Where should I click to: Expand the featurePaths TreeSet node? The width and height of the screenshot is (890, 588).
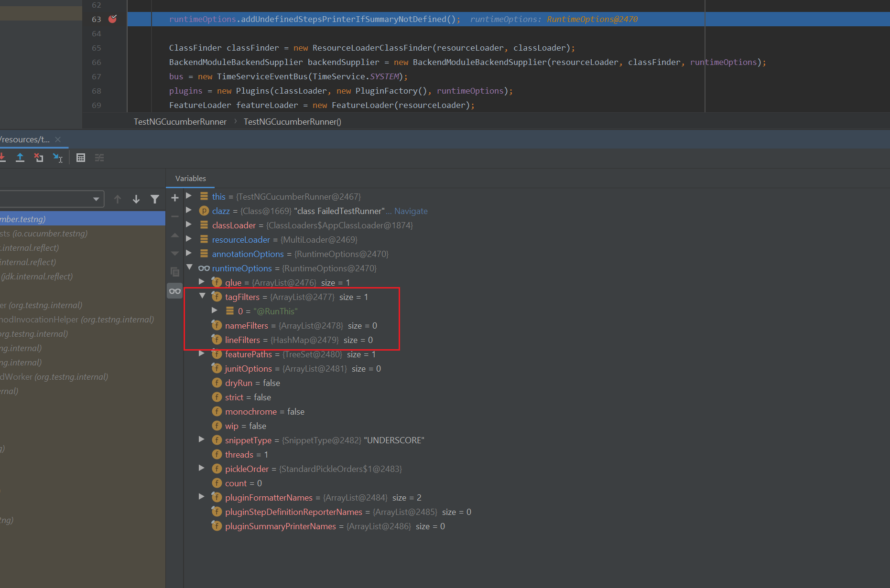tap(201, 353)
